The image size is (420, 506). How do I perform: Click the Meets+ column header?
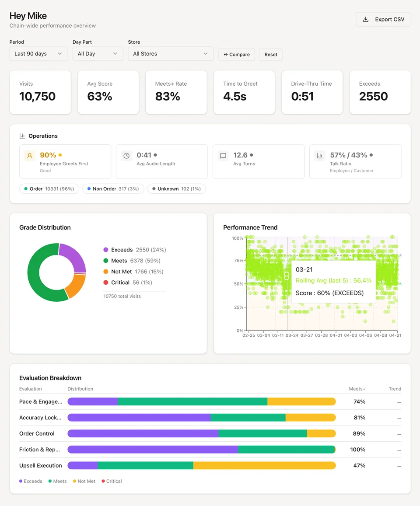(x=357, y=389)
